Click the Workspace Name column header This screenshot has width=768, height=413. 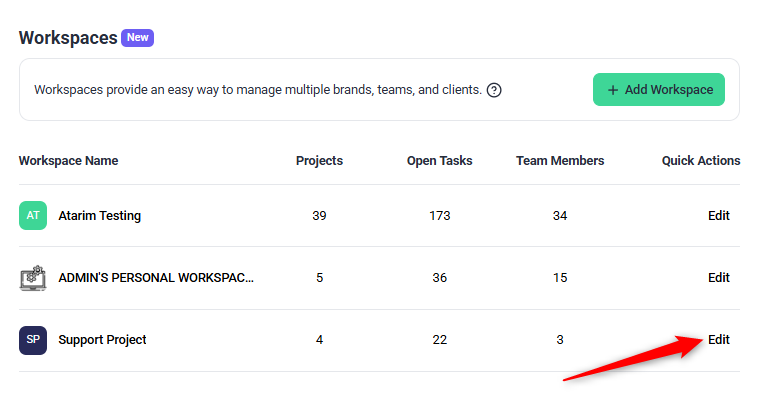68,161
